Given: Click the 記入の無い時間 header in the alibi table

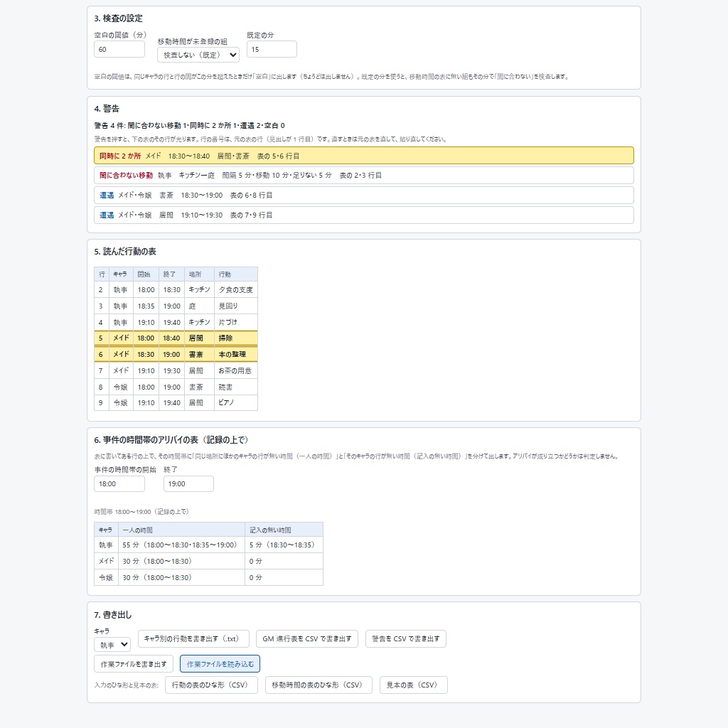Looking at the screenshot, I should click(x=284, y=530).
